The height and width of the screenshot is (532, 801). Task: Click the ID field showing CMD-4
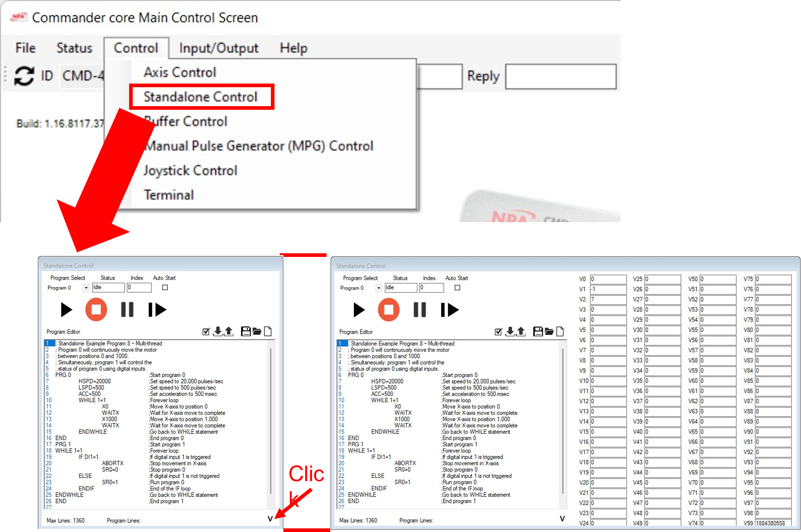point(82,76)
